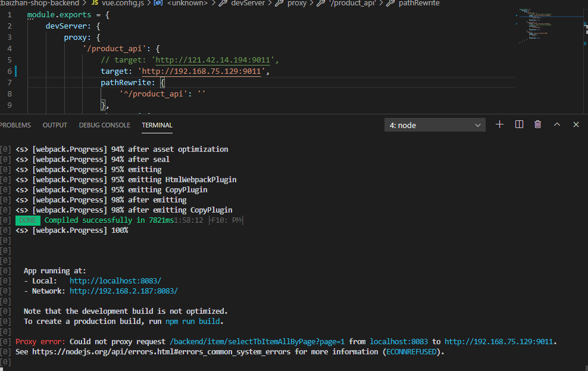Split the terminal panel

(519, 124)
